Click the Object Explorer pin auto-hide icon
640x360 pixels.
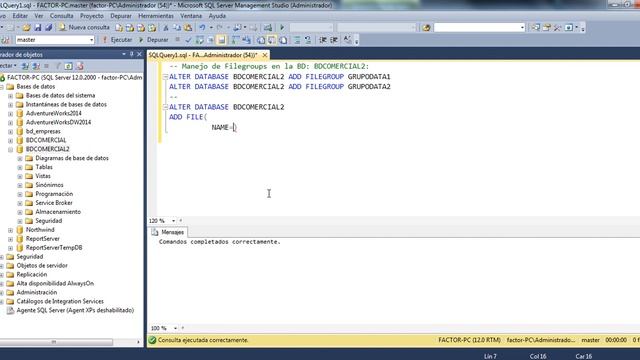pyautogui.click(x=131, y=54)
